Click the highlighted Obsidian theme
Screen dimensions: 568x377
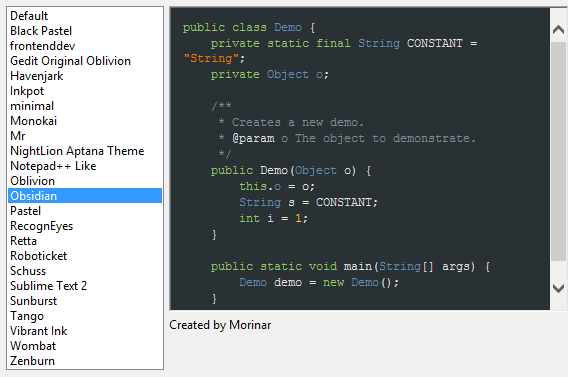[x=85, y=196]
